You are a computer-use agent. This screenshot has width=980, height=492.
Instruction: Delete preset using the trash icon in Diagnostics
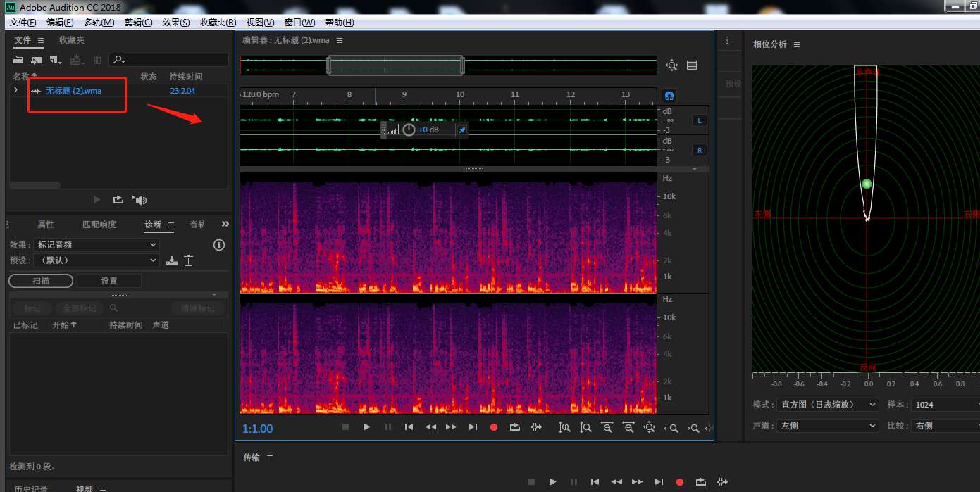[x=189, y=260]
